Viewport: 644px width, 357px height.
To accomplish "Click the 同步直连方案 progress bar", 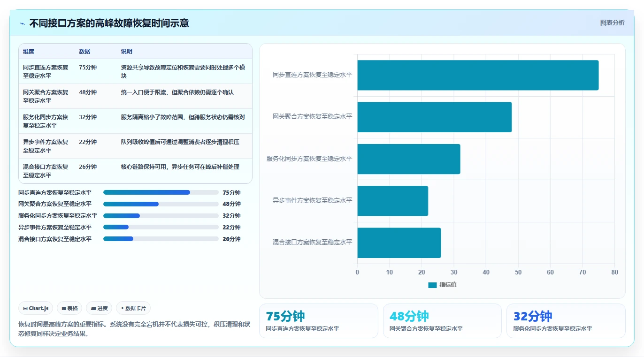I will [161, 192].
